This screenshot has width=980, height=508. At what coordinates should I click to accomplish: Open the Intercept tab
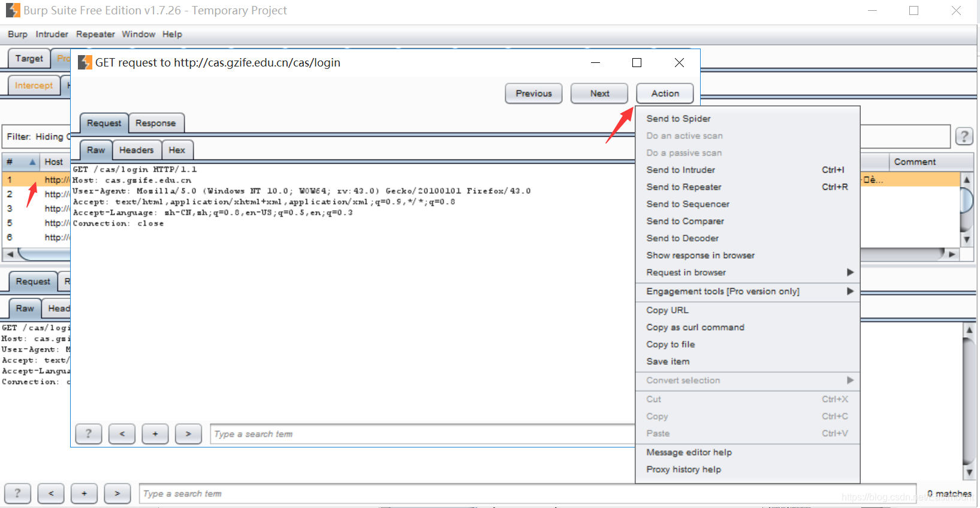(x=34, y=86)
